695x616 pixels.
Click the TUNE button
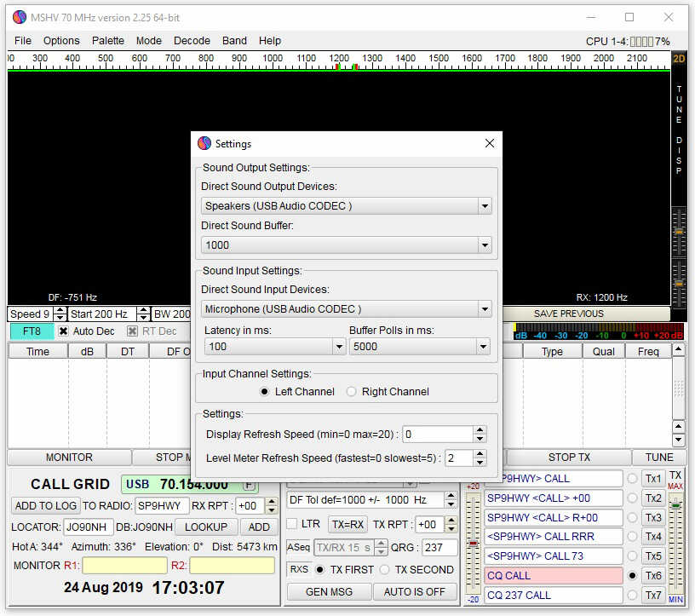[659, 458]
